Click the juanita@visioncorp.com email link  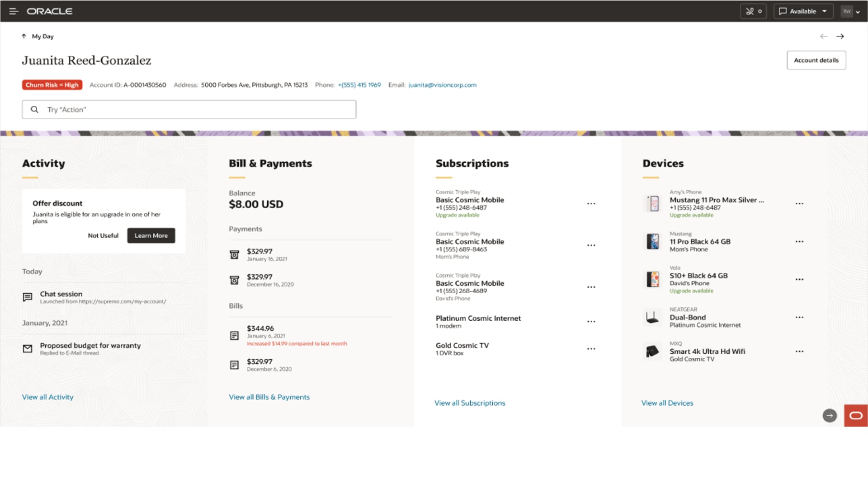[x=442, y=85]
